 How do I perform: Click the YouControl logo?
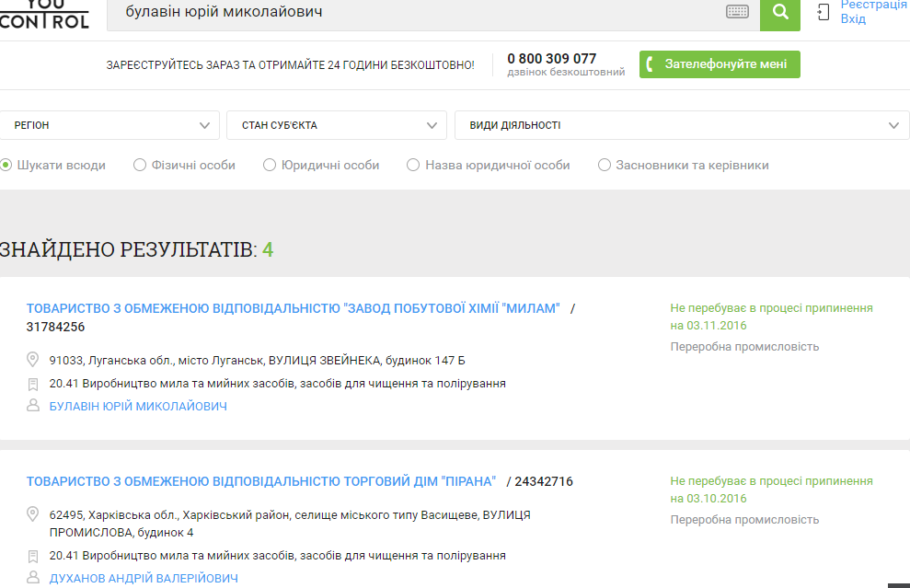coord(44,13)
